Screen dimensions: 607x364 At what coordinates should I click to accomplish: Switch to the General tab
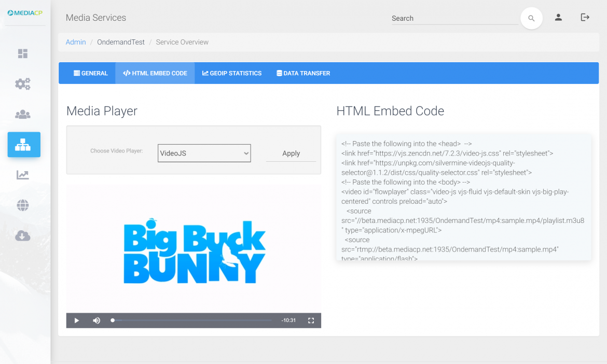click(91, 73)
